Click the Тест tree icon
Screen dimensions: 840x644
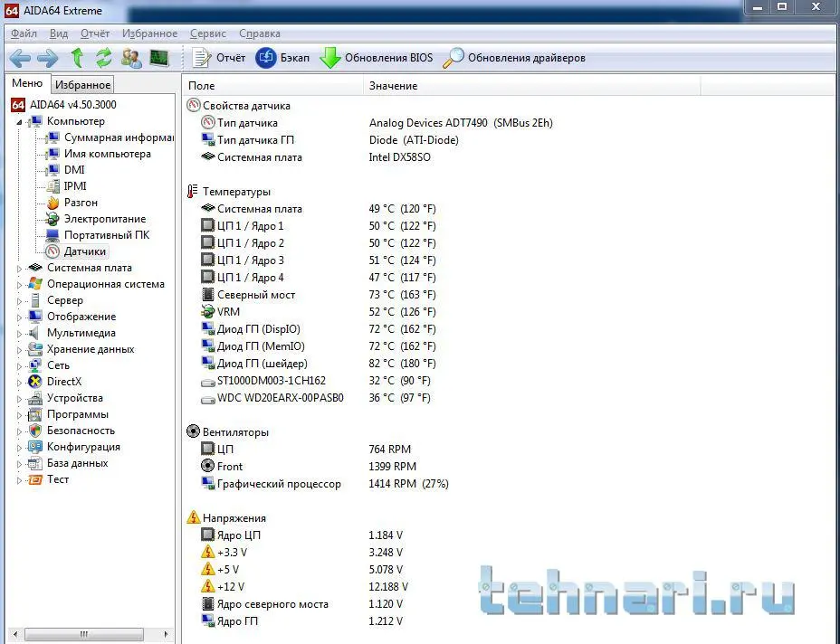[x=34, y=479]
